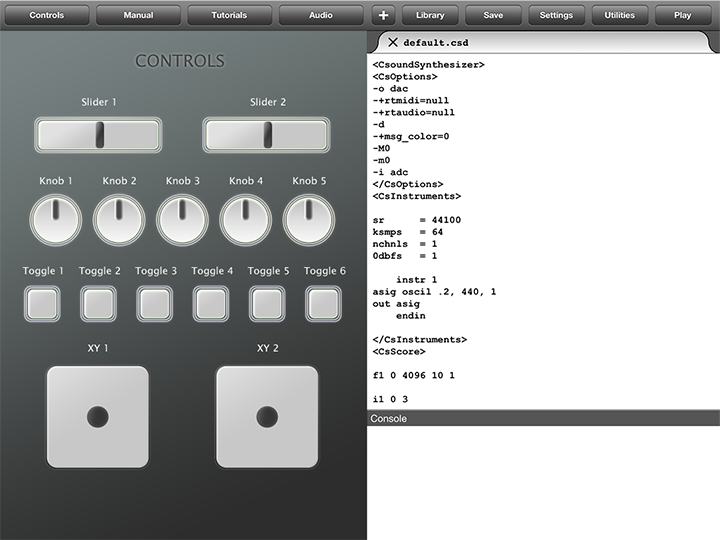Click the Slider 1 handle
This screenshot has height=540, width=720.
tap(99, 135)
